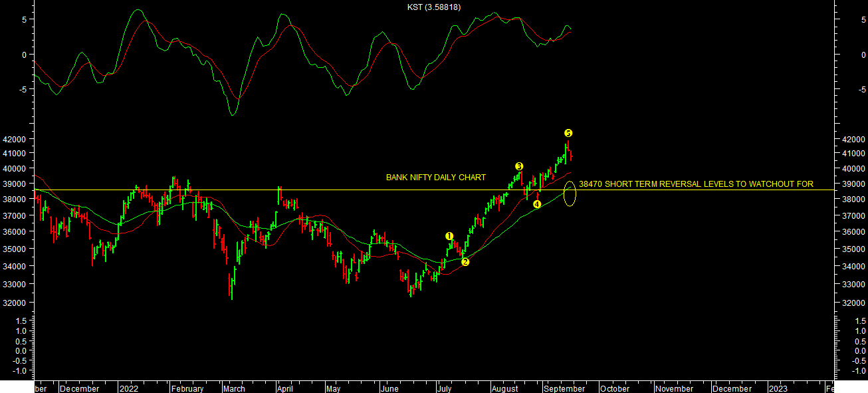Select the 2023 year label
This screenshot has width=868, height=393.
click(778, 388)
